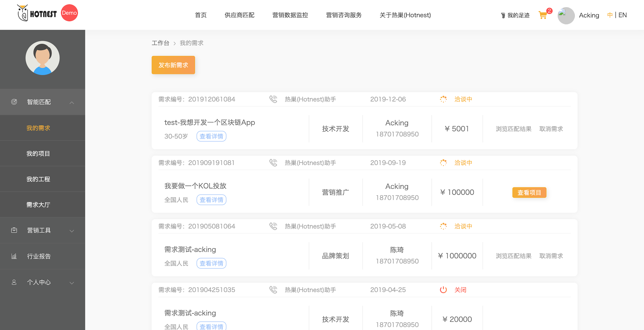Open 供应商匹配 in top navigation
644x330 pixels.
coord(239,15)
